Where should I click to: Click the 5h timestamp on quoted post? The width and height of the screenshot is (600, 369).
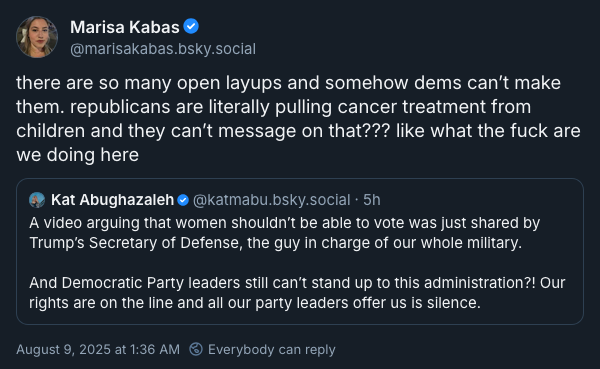(372, 200)
